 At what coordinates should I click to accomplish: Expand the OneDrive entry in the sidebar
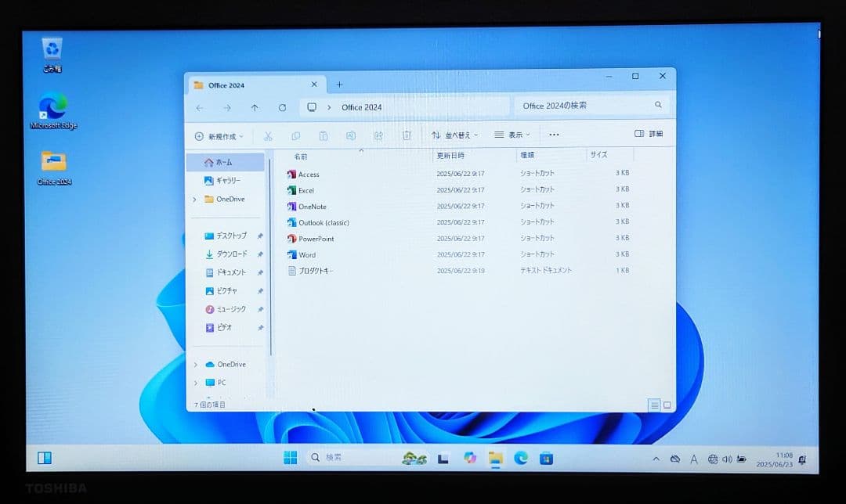tap(193, 199)
